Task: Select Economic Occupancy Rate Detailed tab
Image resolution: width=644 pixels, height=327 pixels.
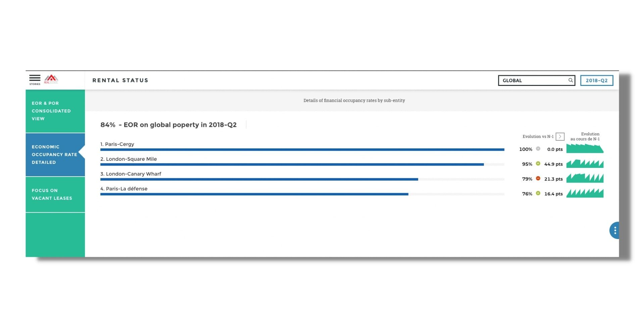Action: tap(55, 155)
